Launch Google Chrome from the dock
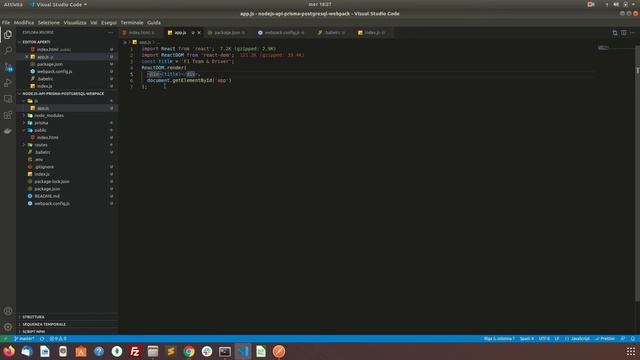 [189, 351]
